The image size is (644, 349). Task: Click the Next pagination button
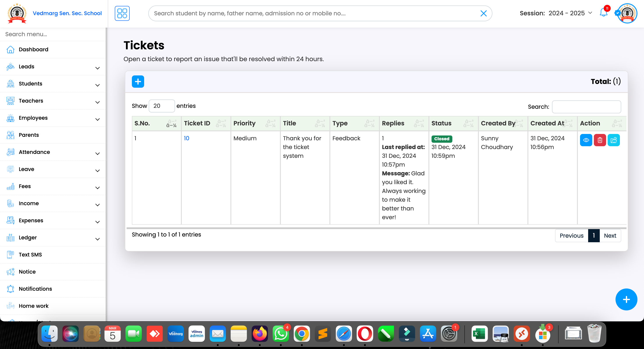610,236
